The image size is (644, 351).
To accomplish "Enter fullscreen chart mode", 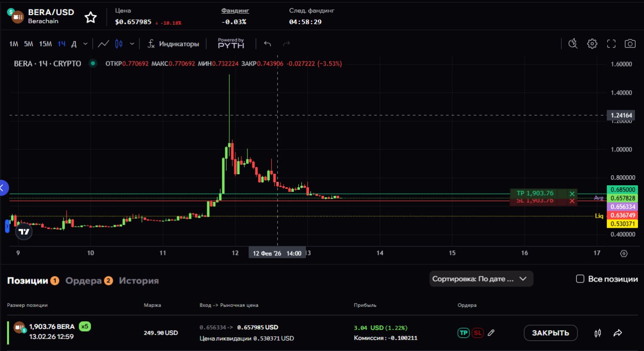I will click(x=611, y=44).
